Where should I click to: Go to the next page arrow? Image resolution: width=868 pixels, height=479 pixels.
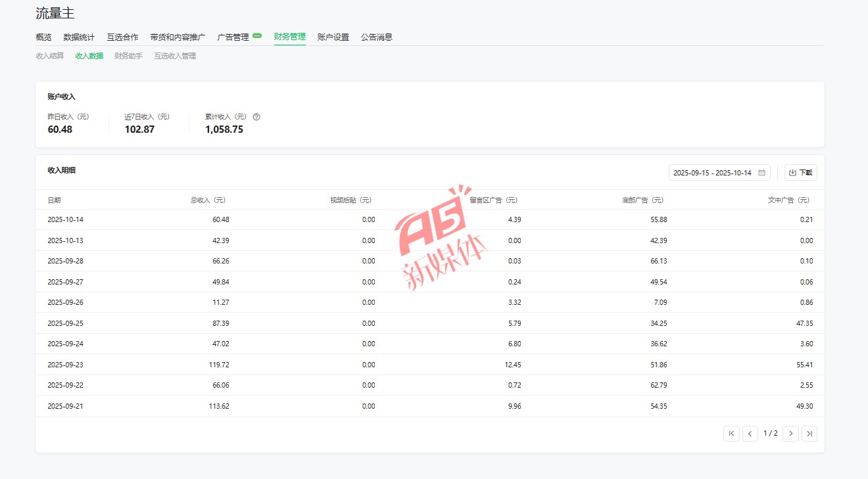pyautogui.click(x=790, y=434)
